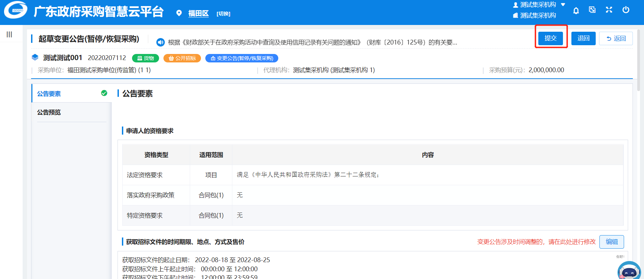The height and width of the screenshot is (279, 644).
Task: Open the chat robot assistant icon
Action: click(x=629, y=271)
